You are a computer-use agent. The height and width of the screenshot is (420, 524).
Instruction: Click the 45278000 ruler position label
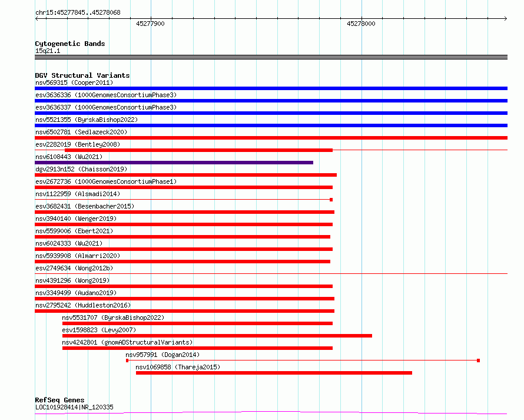tap(361, 24)
